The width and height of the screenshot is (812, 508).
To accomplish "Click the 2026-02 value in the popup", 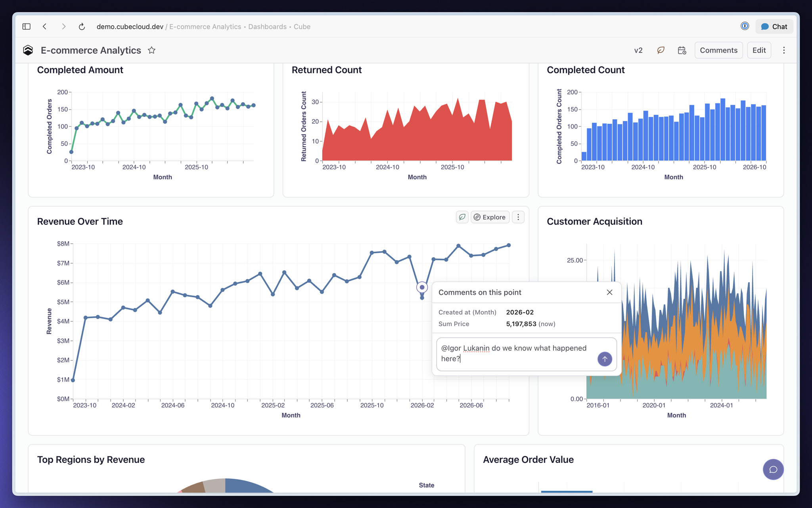I will (x=520, y=312).
